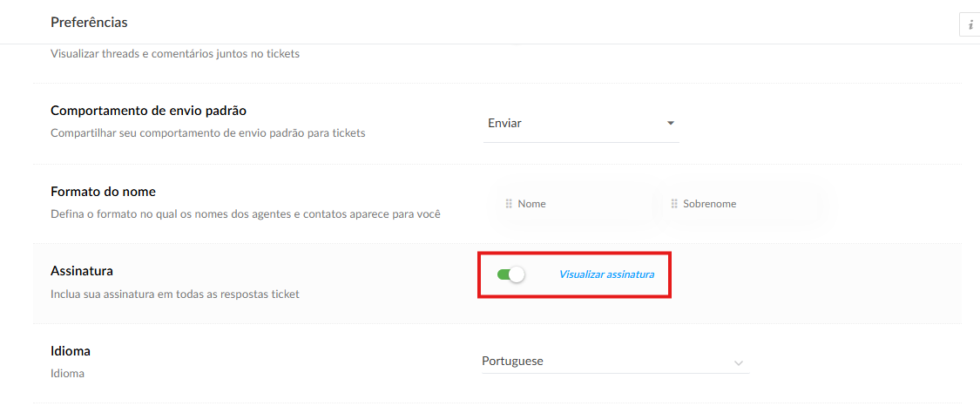
Task: Click the Compartilhar seu comportamento description text
Action: tap(208, 134)
